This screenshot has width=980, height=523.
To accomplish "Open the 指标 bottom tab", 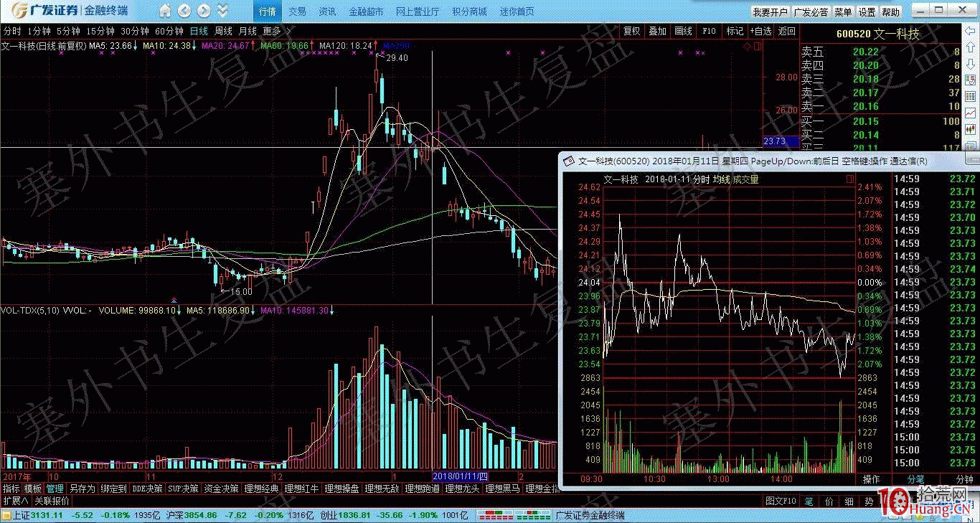I will (11, 489).
